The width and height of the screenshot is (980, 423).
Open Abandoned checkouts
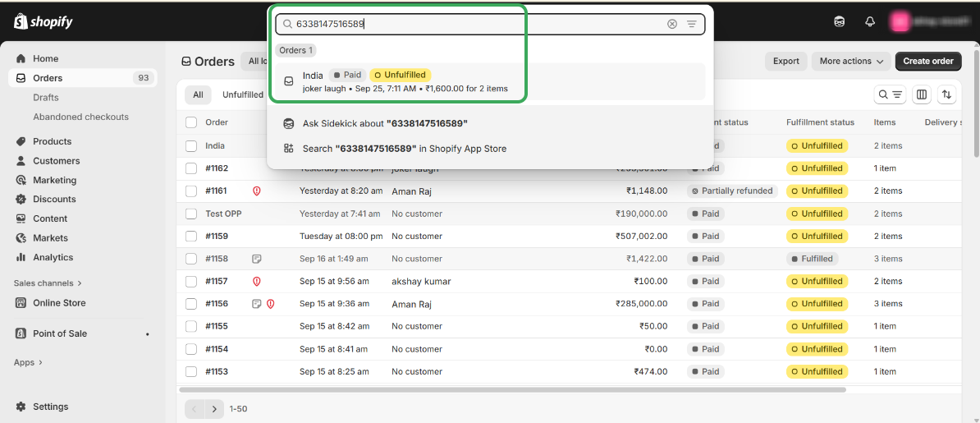[80, 117]
